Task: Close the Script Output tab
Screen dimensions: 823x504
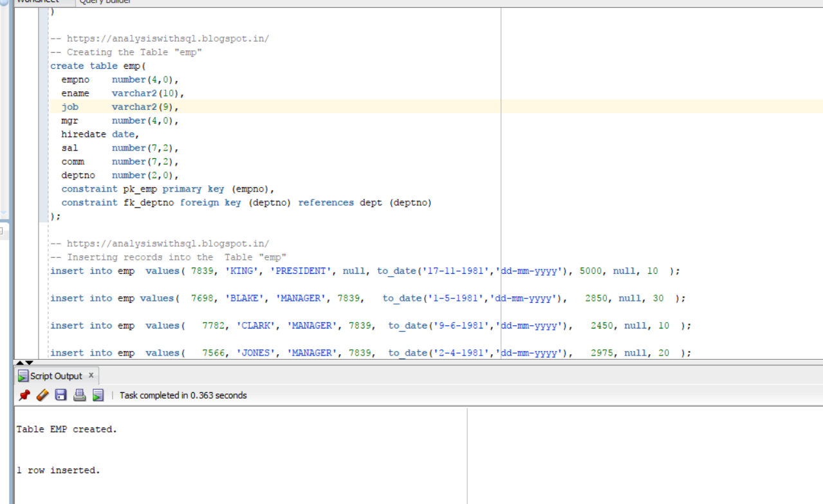Action: (x=91, y=375)
